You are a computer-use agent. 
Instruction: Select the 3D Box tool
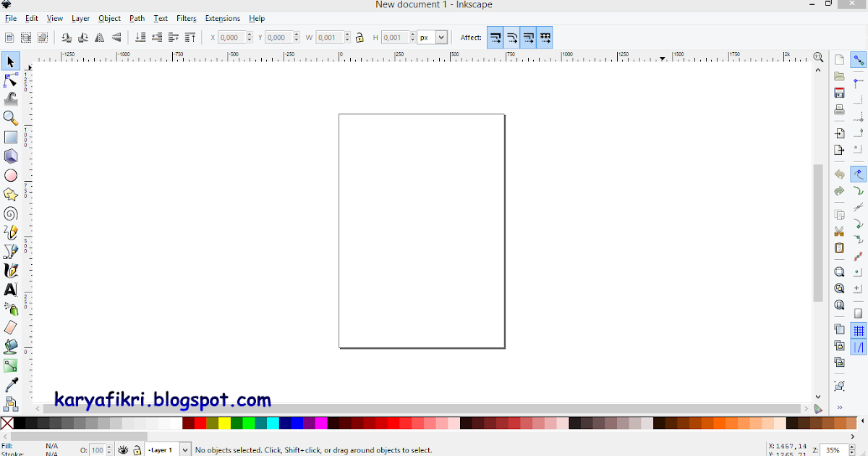click(11, 156)
